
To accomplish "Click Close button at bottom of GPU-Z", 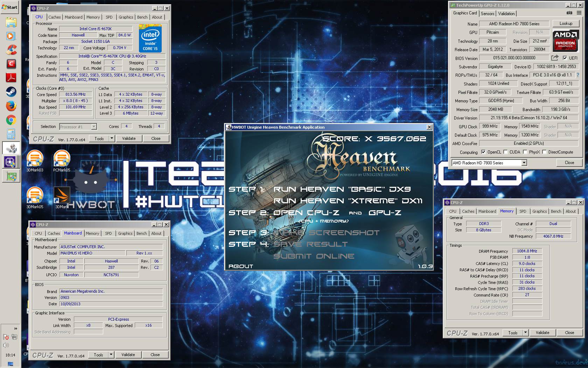I will [569, 163].
